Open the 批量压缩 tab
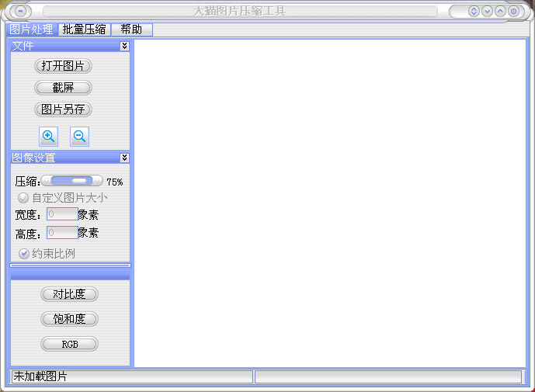This screenshot has width=535, height=392. (x=85, y=29)
